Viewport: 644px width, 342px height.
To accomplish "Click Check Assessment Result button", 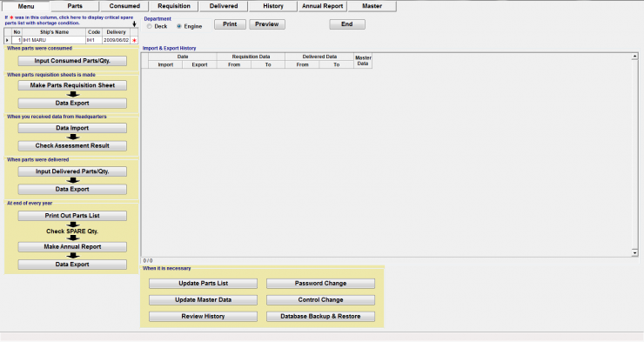I will coord(72,145).
